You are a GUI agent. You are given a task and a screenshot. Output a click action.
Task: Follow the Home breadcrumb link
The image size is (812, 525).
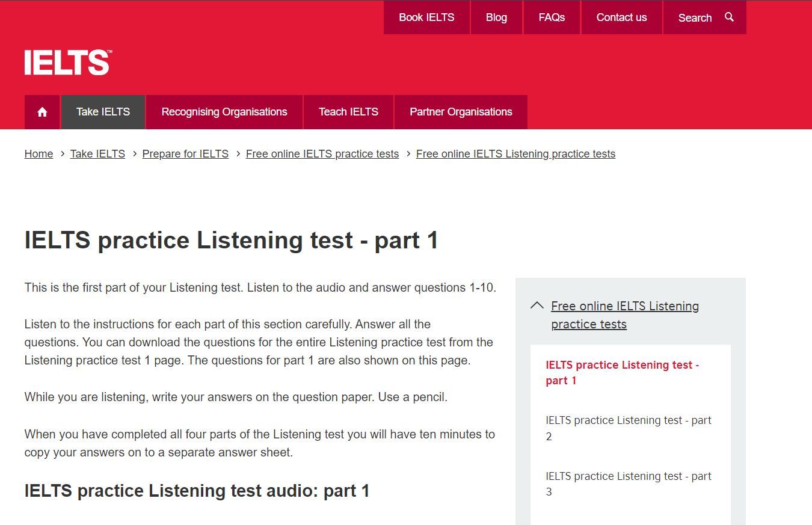[x=38, y=154]
